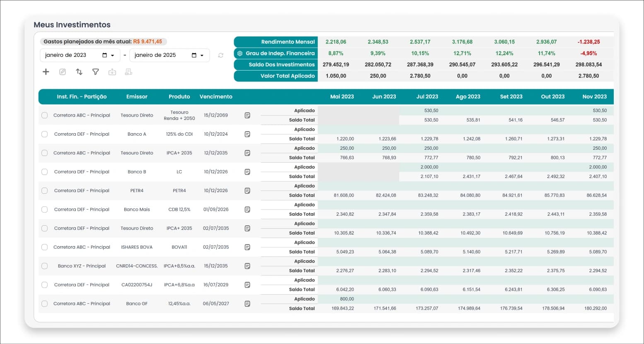Open notes icon for IPCA+ 2035 02/07/2035 row
Image resolution: width=644 pixels, height=344 pixels.
click(x=247, y=228)
